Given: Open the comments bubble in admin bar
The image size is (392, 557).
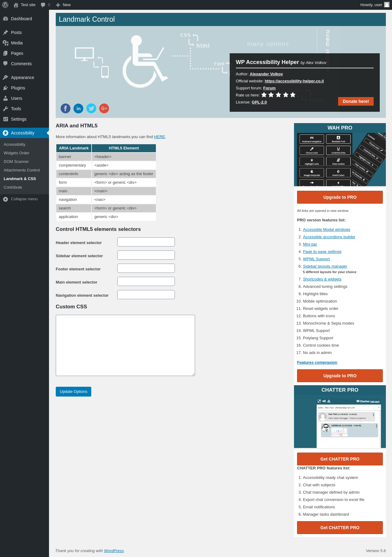Looking at the screenshot, I should (43, 5).
